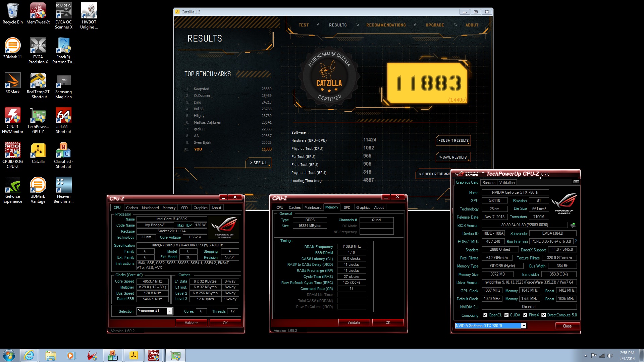Open EVGA OC Scanner X shortcut
The width and height of the screenshot is (644, 362).
[x=63, y=16]
